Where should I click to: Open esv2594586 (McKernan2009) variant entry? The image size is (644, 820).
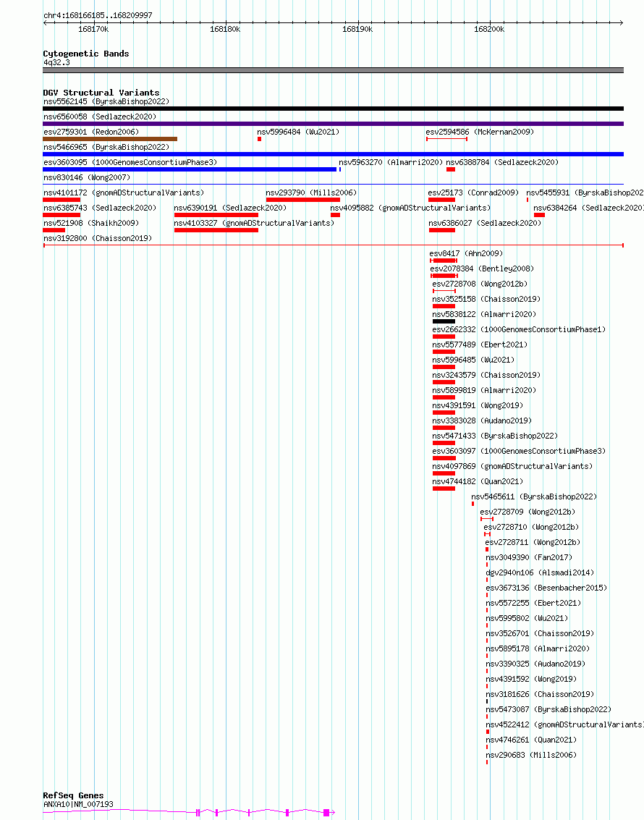coord(480,132)
